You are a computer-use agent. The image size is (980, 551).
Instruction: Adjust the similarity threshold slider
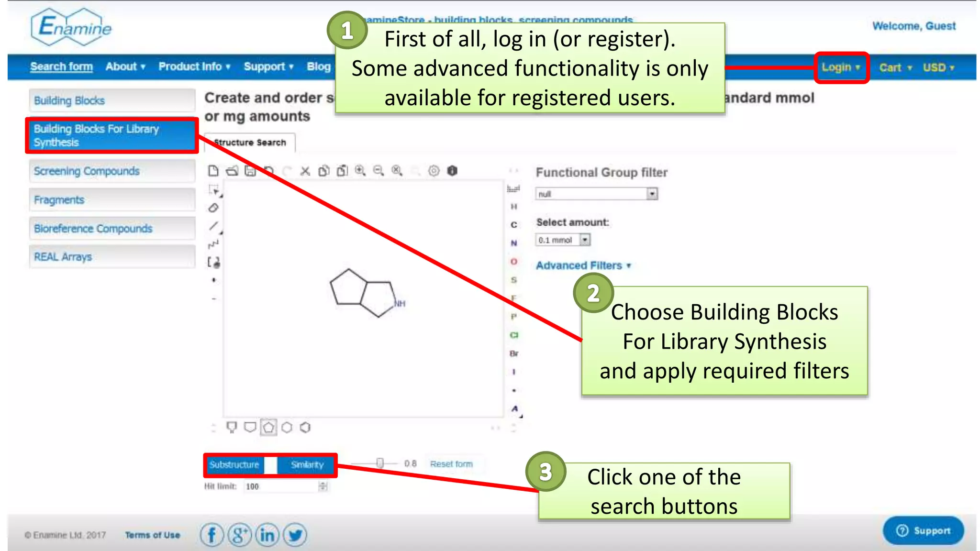pyautogui.click(x=379, y=463)
